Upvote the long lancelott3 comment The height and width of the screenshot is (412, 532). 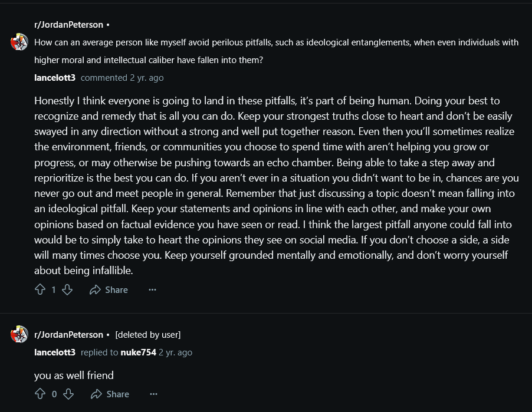[40, 289]
